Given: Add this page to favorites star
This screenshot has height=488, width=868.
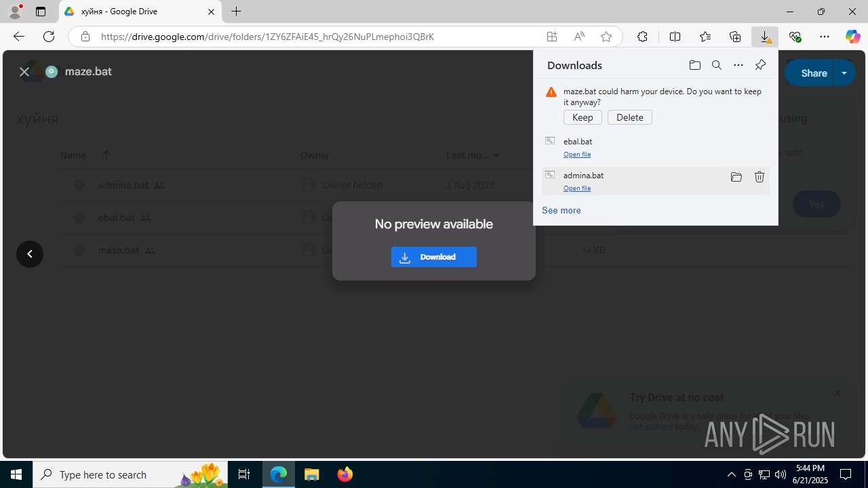Looking at the screenshot, I should [606, 37].
